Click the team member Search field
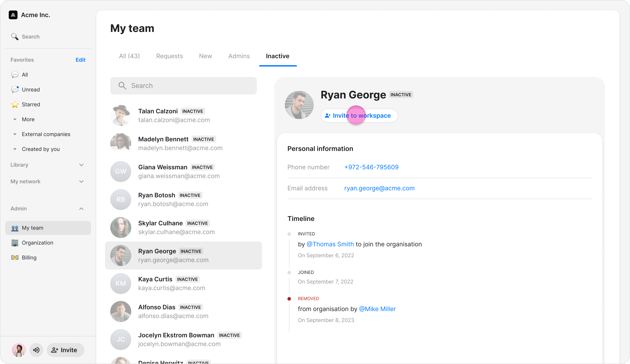 click(x=184, y=86)
